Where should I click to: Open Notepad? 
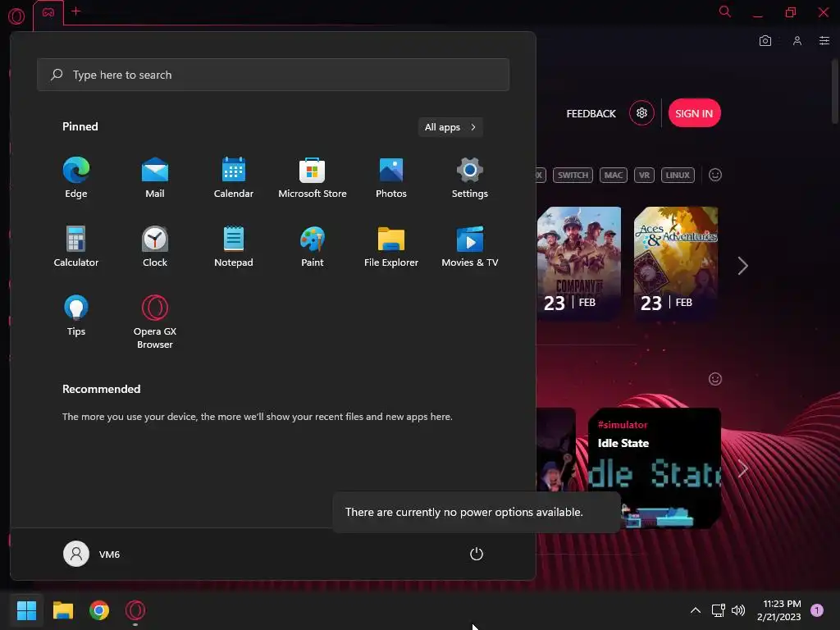[x=234, y=246]
